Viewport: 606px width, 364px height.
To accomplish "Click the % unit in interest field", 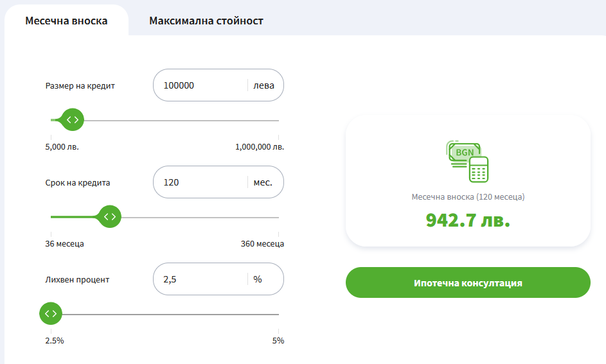I will (x=258, y=279).
